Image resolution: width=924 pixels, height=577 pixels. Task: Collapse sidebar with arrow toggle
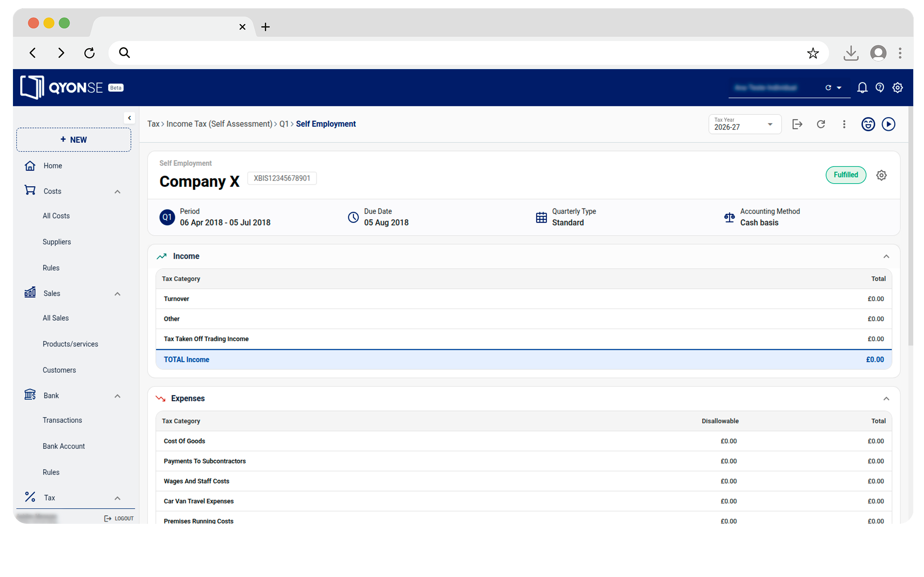coord(129,118)
